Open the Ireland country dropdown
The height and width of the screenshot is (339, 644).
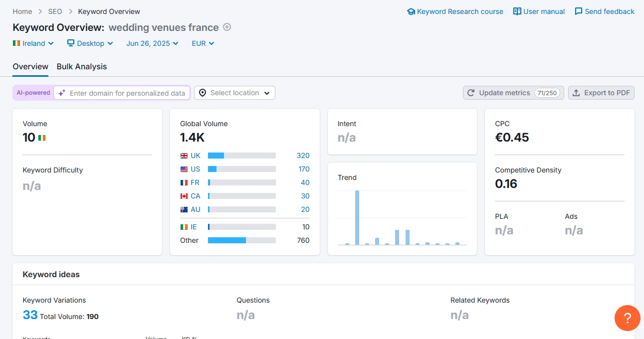pos(33,43)
